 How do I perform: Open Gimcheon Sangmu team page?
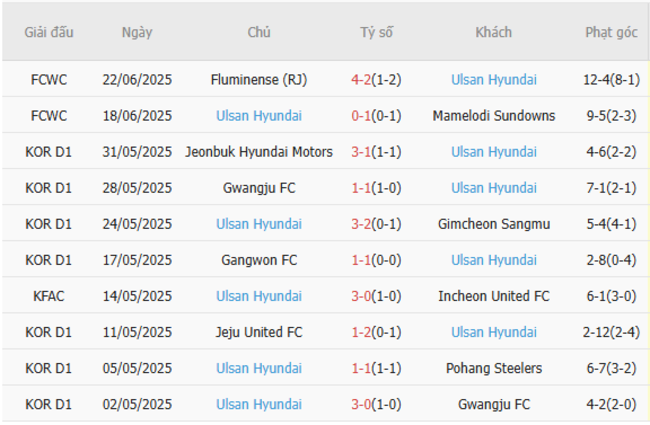click(x=494, y=224)
